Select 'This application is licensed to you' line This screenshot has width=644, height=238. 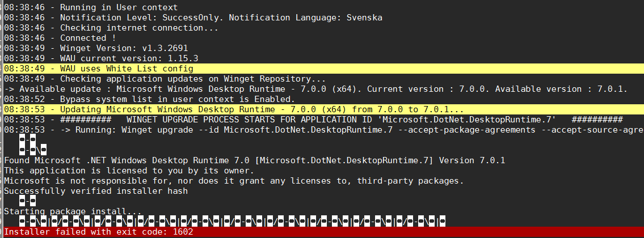(129, 171)
